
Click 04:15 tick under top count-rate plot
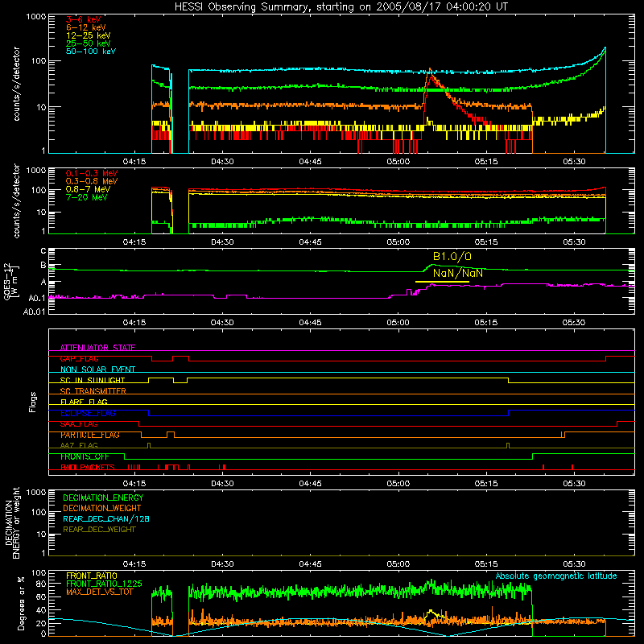[134, 162]
